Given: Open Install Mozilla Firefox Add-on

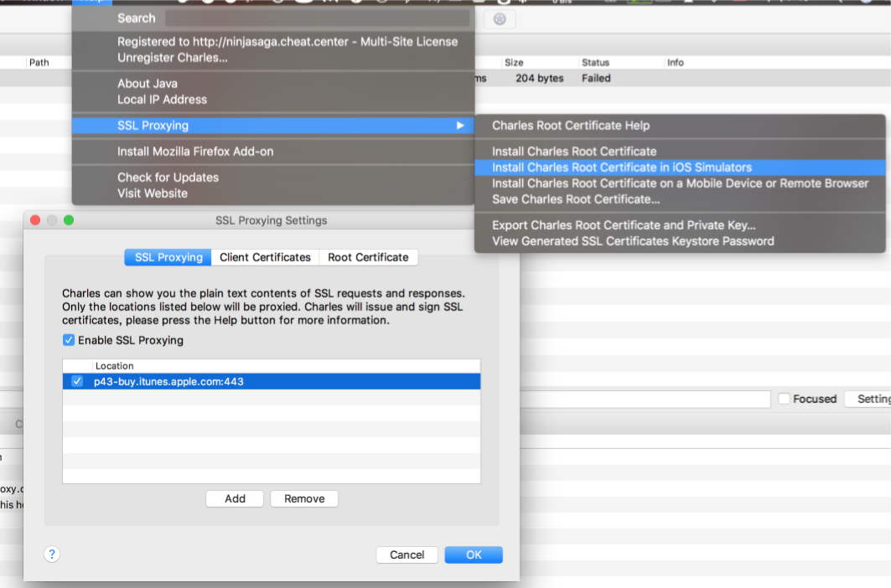Looking at the screenshot, I should (195, 152).
